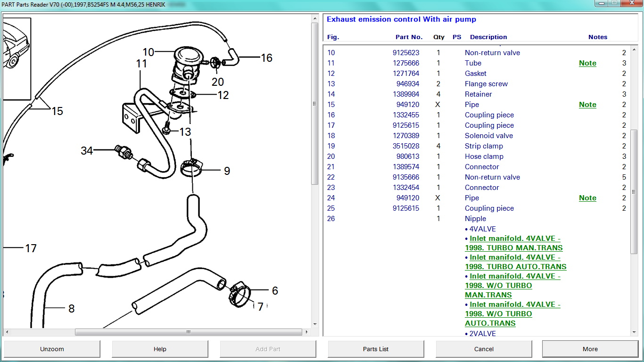Select the Gasket row

click(x=477, y=74)
